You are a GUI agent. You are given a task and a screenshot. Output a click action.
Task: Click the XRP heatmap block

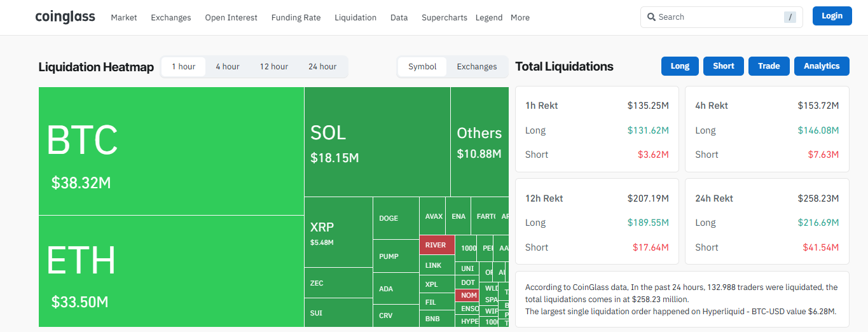[x=338, y=232]
